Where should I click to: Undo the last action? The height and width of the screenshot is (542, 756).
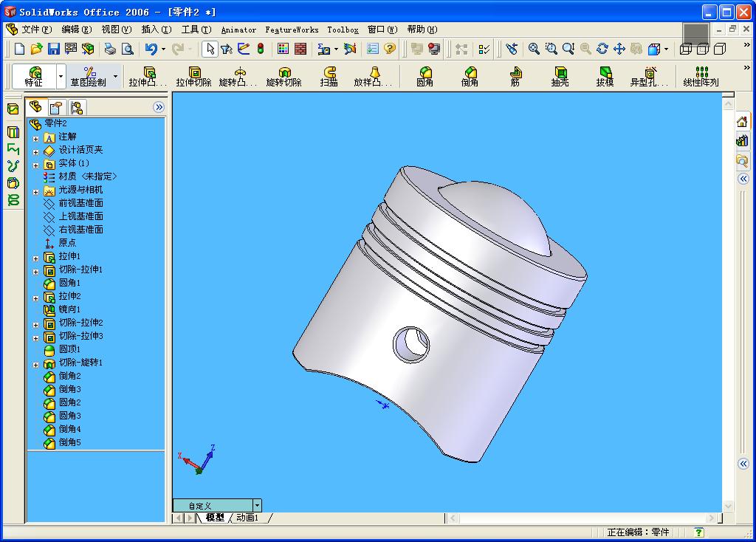(151, 49)
